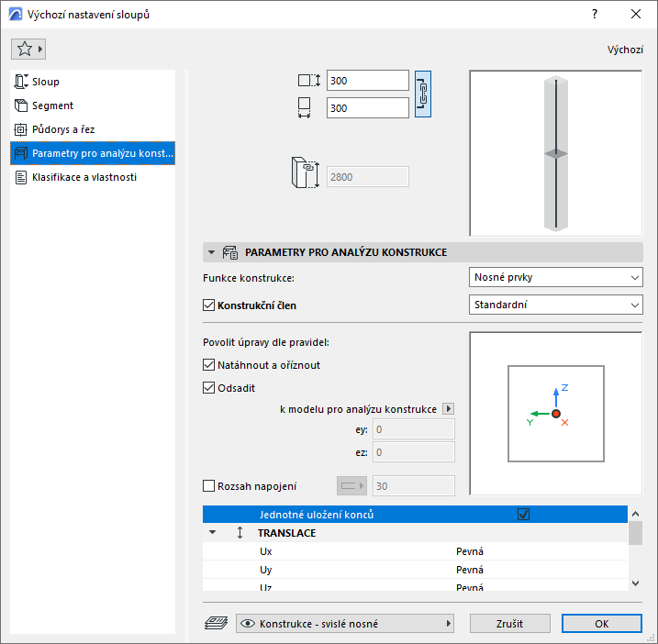Select the Sloup page
The image size is (658, 644).
[x=93, y=82]
